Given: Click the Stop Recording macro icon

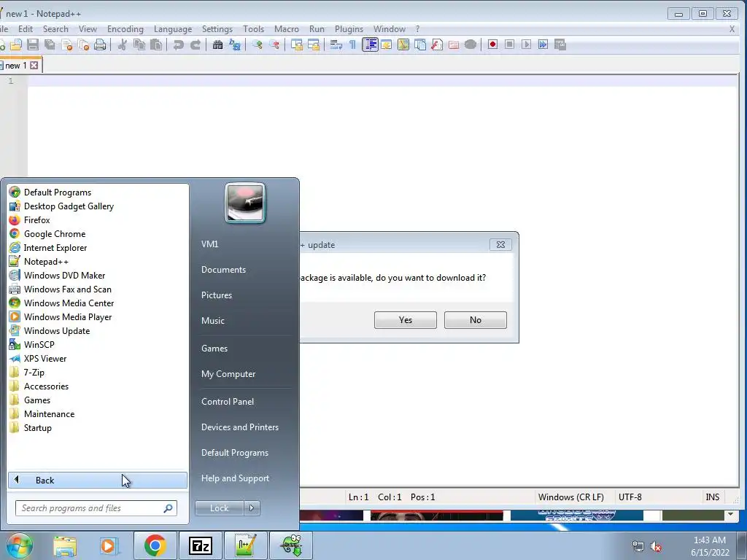Looking at the screenshot, I should 510,44.
